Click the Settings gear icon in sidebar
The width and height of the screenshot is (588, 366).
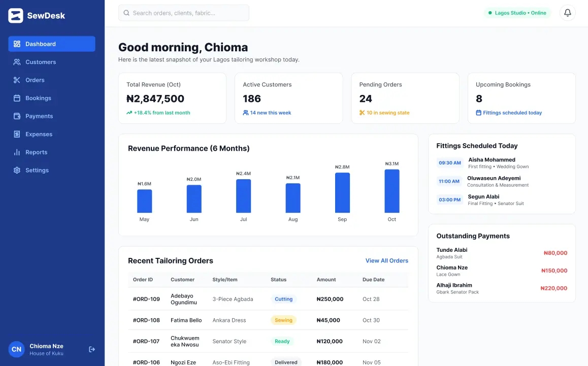pos(17,170)
